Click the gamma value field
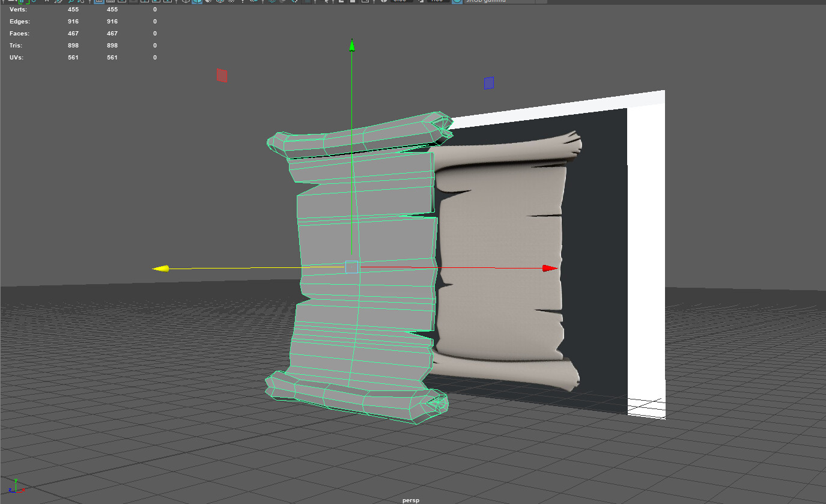826x504 pixels. click(x=436, y=2)
